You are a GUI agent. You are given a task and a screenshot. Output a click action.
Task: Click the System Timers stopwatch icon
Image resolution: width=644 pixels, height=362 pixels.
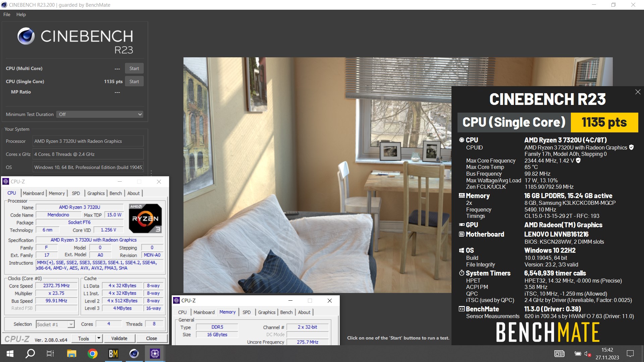click(462, 273)
